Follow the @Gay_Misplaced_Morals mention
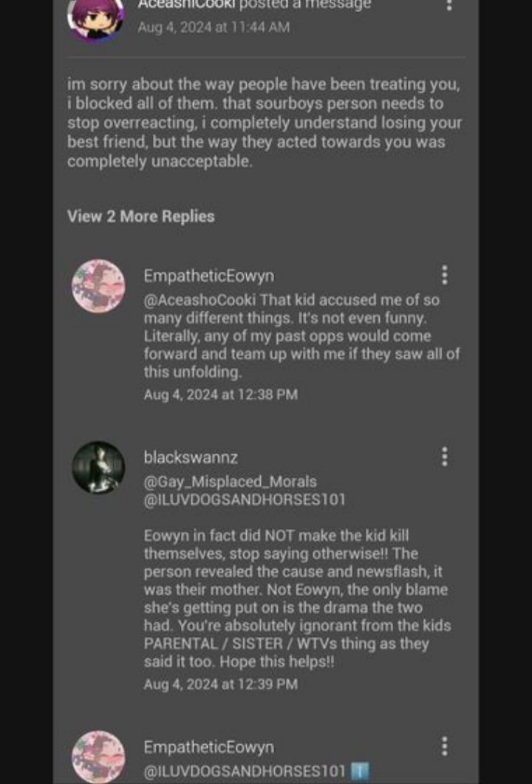Screen dimensions: 532x784 [231, 482]
